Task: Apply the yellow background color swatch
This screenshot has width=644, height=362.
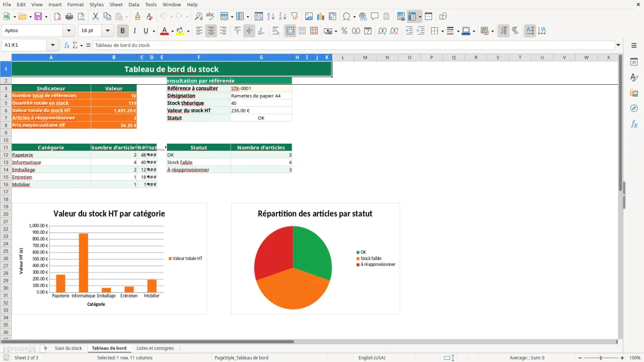Action: click(x=180, y=31)
